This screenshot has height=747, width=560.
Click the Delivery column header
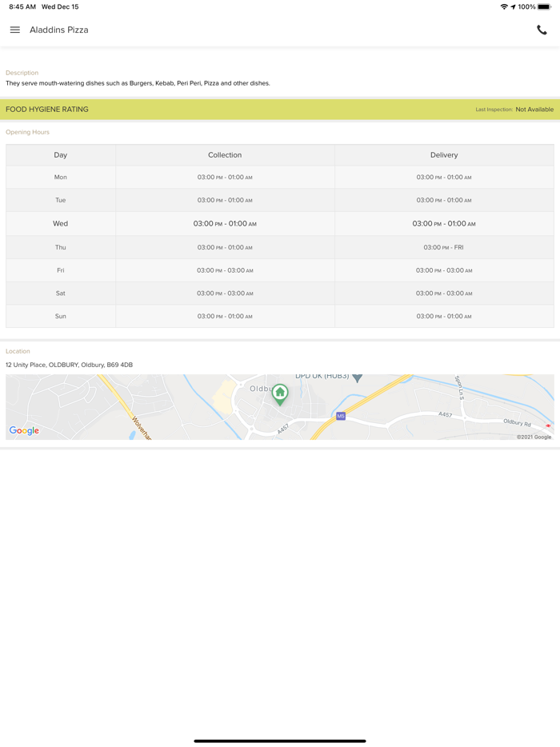click(x=444, y=155)
